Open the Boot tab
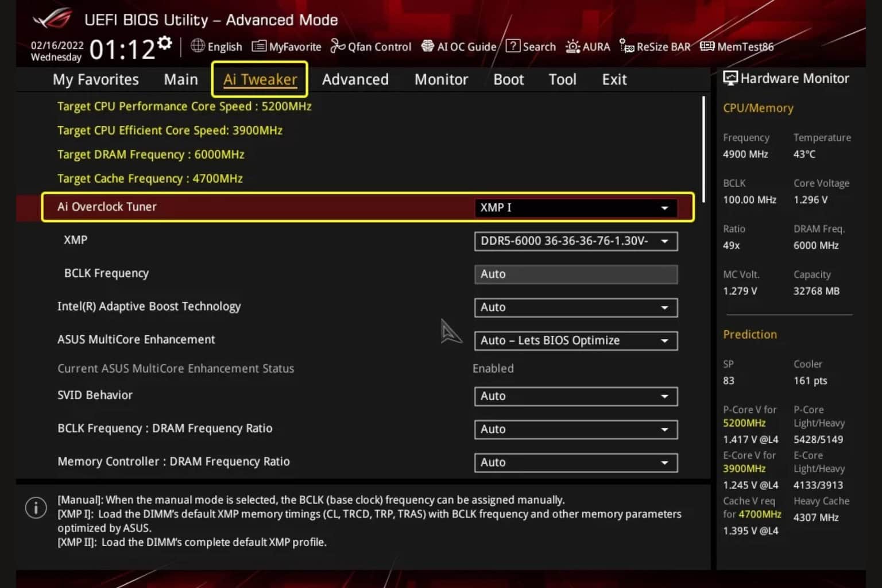The image size is (882, 588). point(509,79)
